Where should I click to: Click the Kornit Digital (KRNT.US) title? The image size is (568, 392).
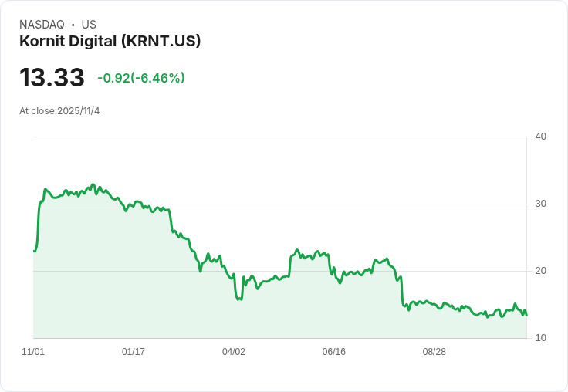(110, 41)
